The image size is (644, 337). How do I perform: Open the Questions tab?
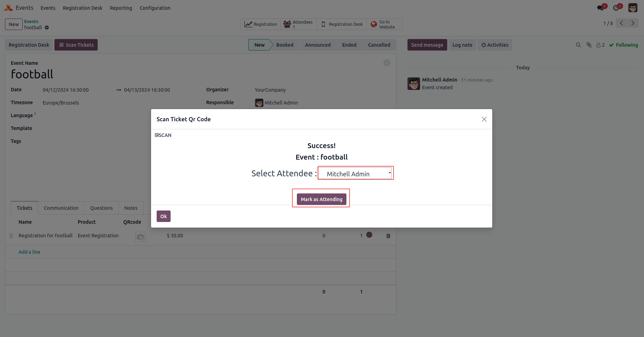click(101, 208)
